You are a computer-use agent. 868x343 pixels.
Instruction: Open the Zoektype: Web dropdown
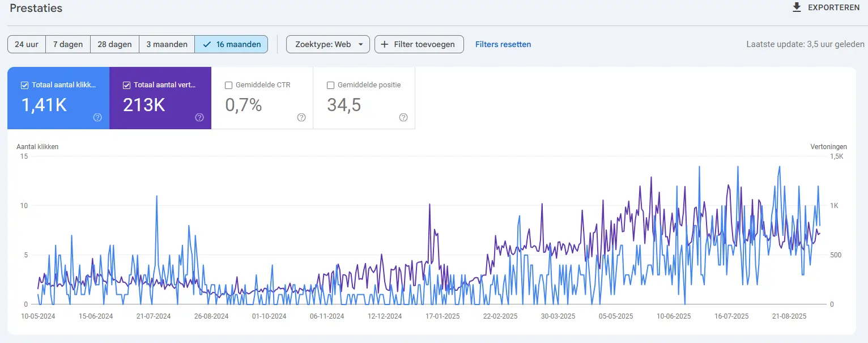327,44
